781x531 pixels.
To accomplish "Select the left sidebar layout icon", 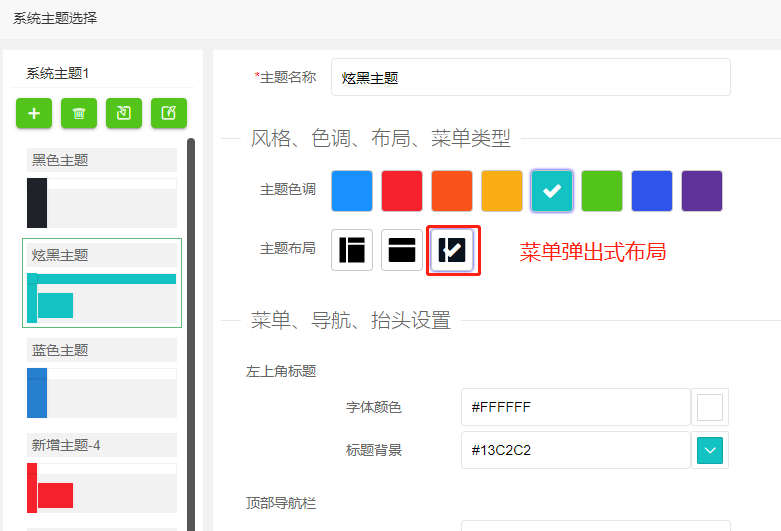I will [x=352, y=250].
